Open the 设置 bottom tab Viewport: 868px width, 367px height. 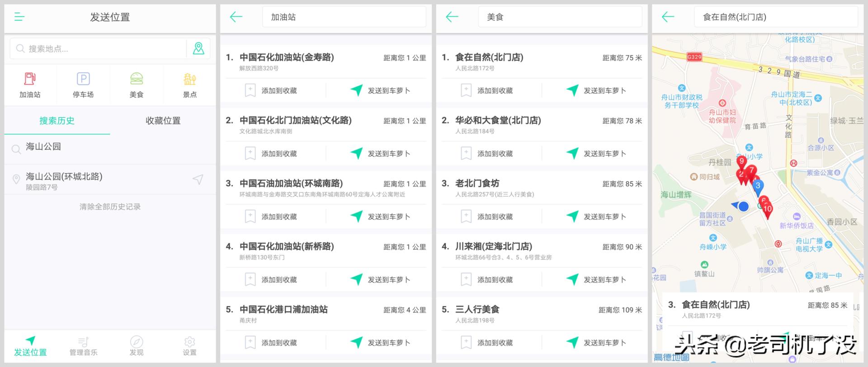pos(189,346)
